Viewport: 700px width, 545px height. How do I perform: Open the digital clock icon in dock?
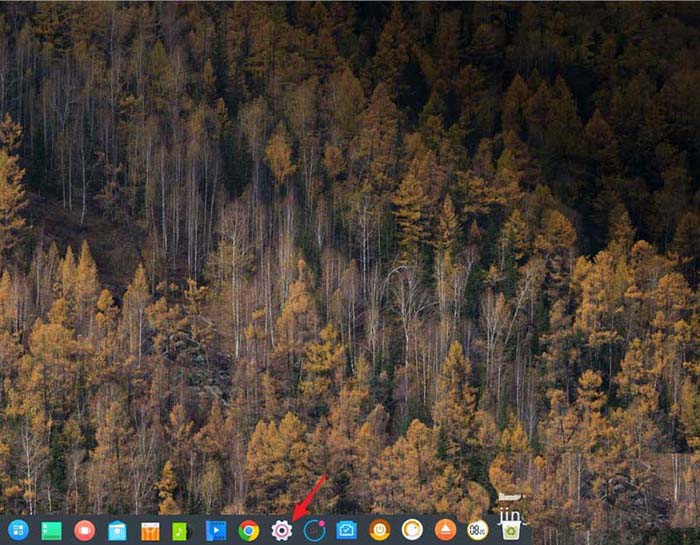478,530
